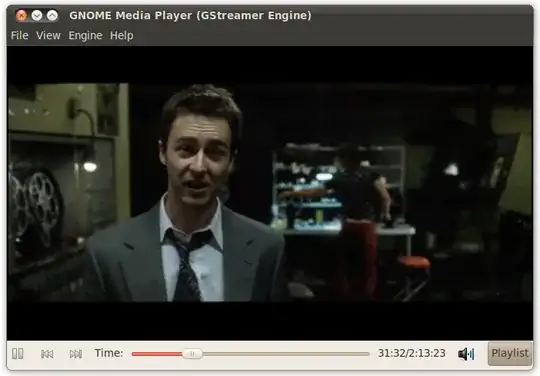
Task: Open the Help menu
Action: click(x=122, y=35)
